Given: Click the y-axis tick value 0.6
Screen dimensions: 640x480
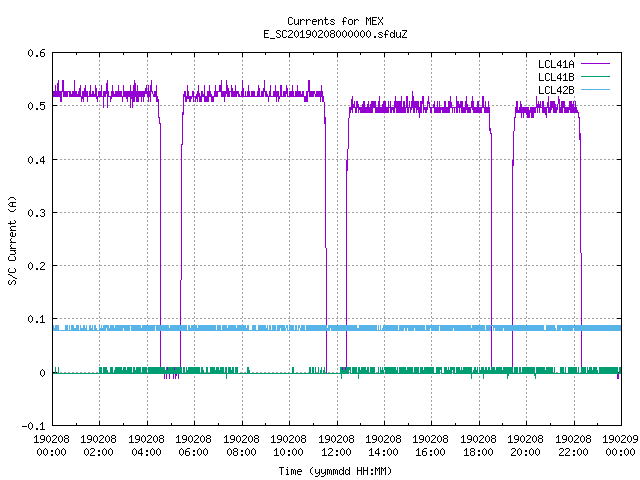Looking at the screenshot, I should [36, 53].
